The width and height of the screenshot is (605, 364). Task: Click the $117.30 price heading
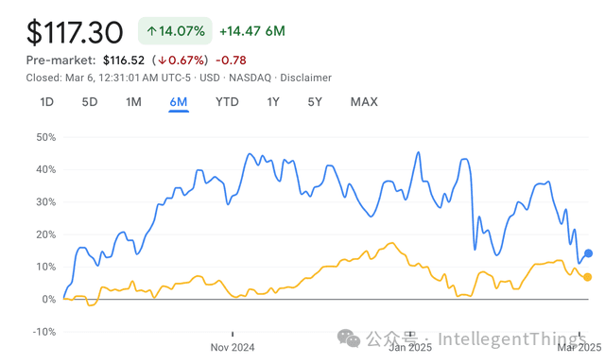[75, 32]
